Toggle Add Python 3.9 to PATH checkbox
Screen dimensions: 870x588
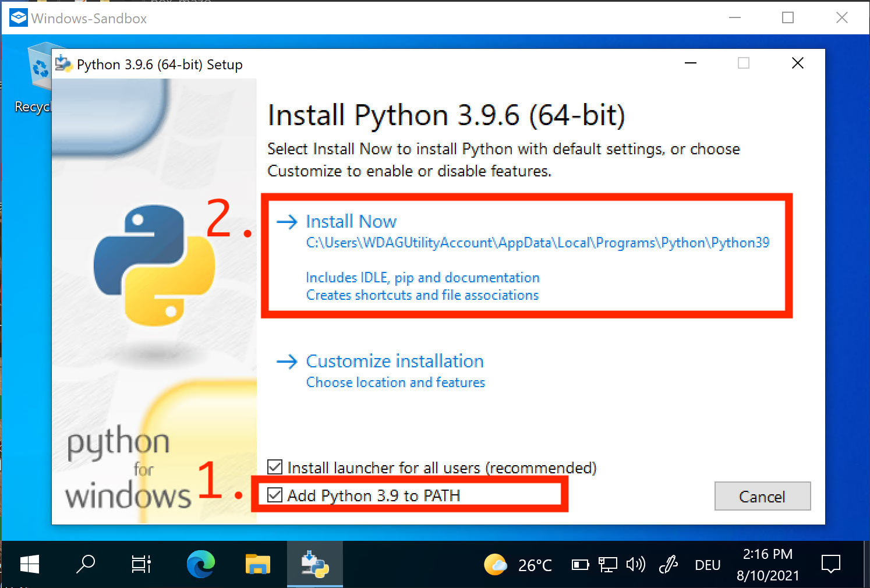click(275, 495)
